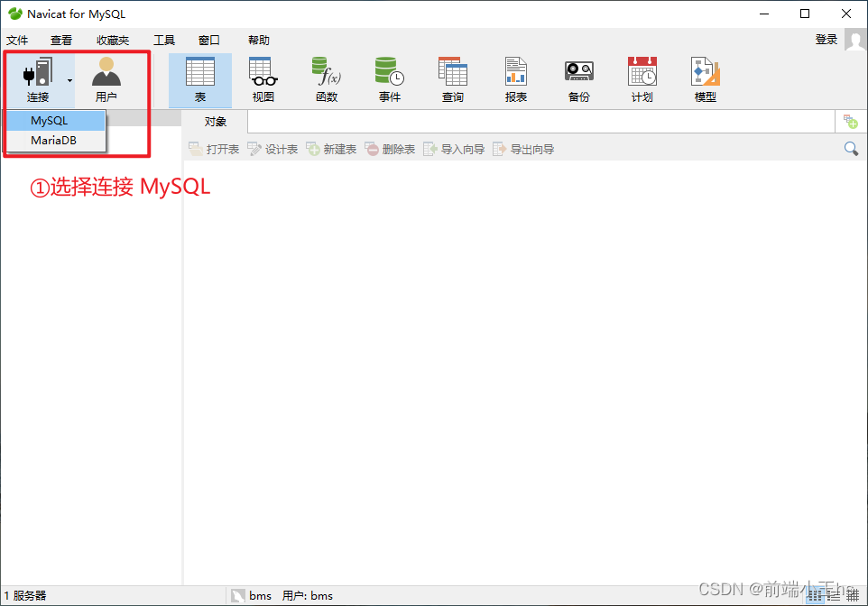This screenshot has height=606, width=868.
Task: Click the '用户: bms' status text
Action: [x=308, y=596]
